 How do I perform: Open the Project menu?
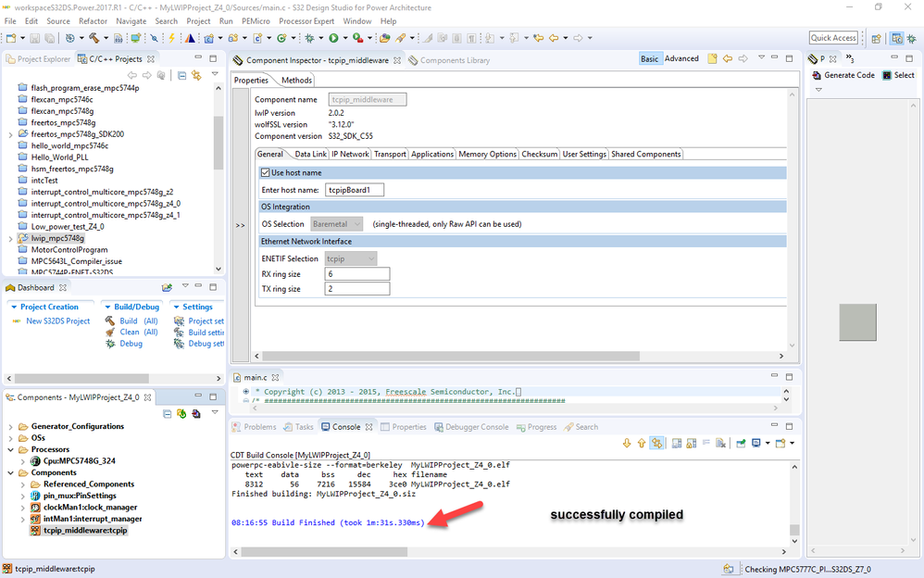point(198,21)
